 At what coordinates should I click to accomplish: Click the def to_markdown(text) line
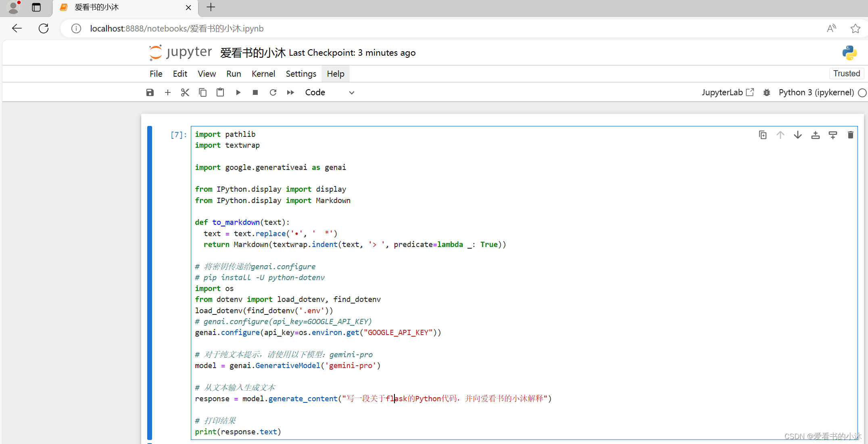click(x=242, y=222)
